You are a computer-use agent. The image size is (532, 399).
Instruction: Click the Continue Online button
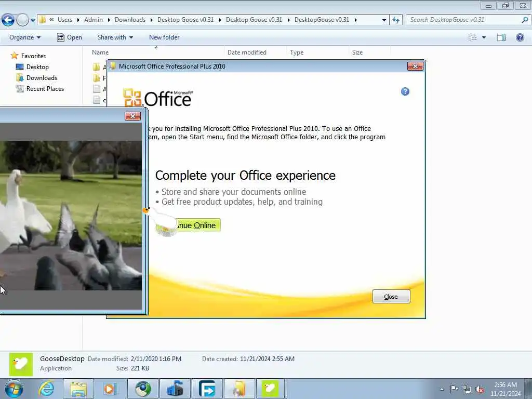188,225
